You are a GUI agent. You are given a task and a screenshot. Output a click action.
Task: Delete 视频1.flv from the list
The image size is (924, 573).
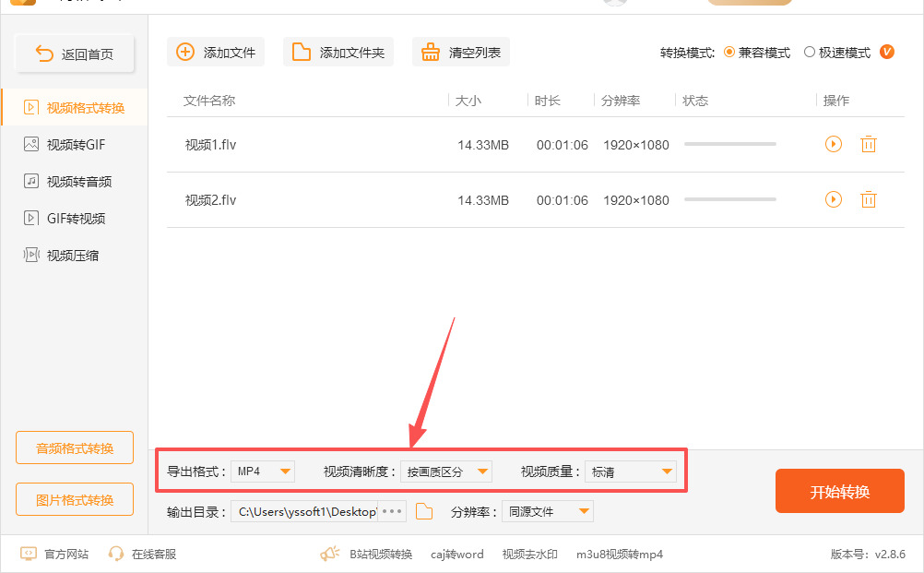tap(868, 144)
